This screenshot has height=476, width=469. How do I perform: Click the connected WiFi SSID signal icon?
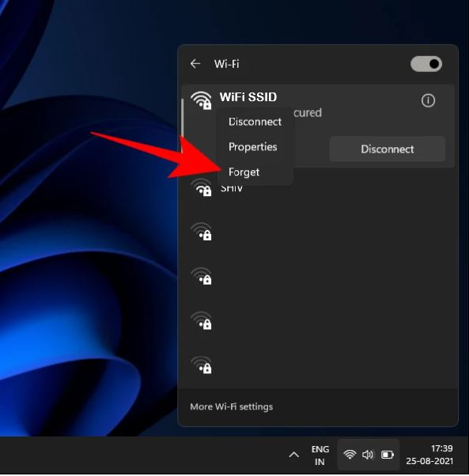(x=201, y=100)
